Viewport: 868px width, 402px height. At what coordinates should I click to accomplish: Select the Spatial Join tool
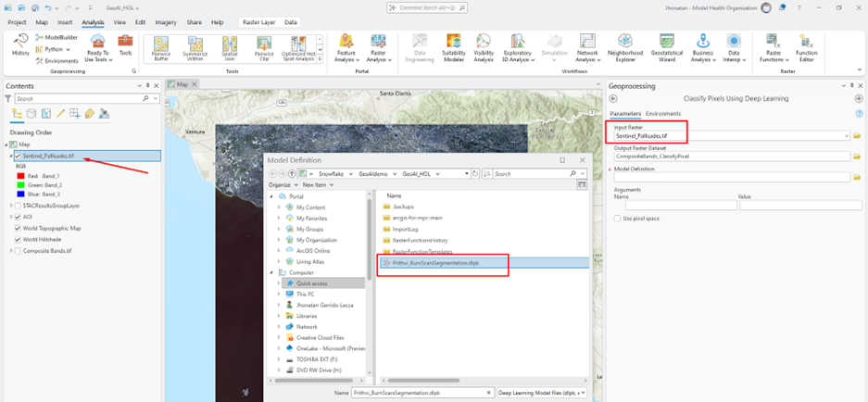[x=229, y=49]
